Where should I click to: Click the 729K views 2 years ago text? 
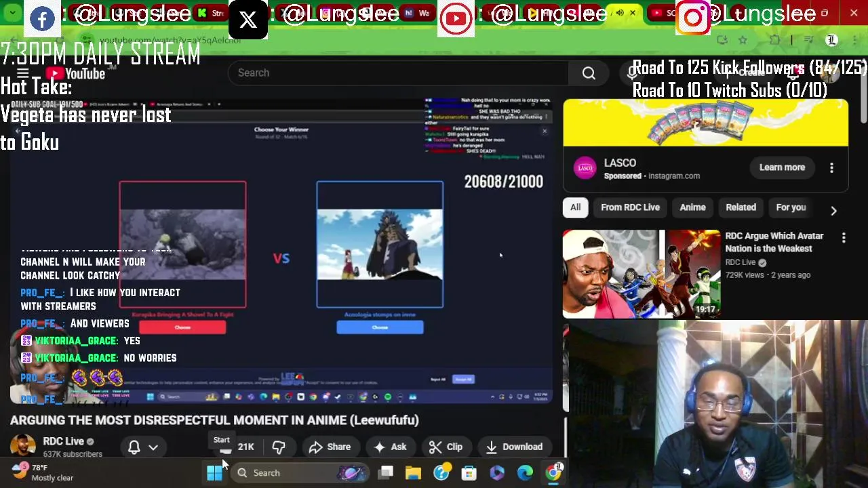[768, 275]
